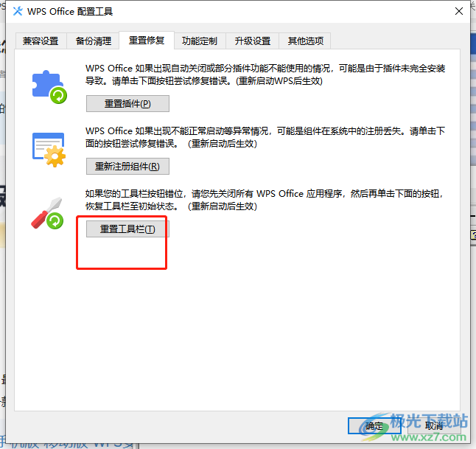This screenshot has width=476, height=449.
Task: Click the plugin repair description text
Action: [x=265, y=74]
